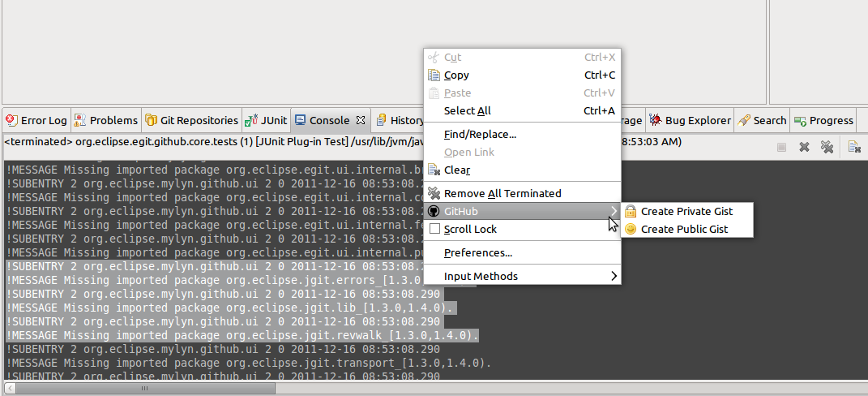Viewport: 868px width, 396px height.
Task: Click Remove Launch X in console toolbar
Action: 804,147
